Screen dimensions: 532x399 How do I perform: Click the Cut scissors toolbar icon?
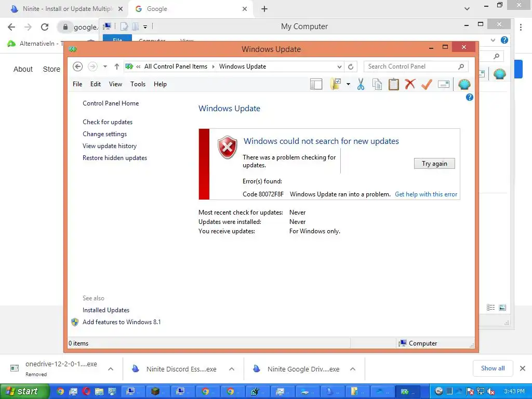[361, 84]
